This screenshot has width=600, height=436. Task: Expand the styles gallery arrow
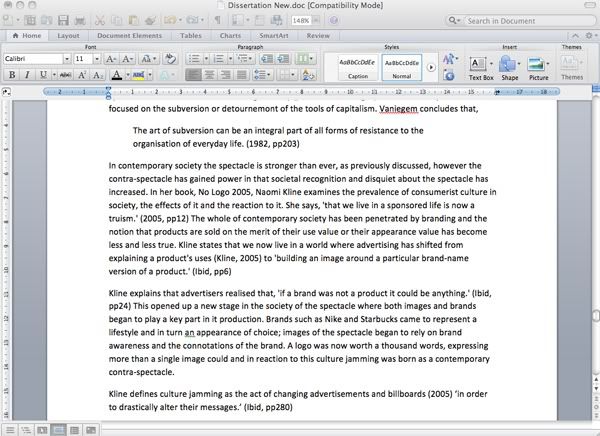click(431, 68)
